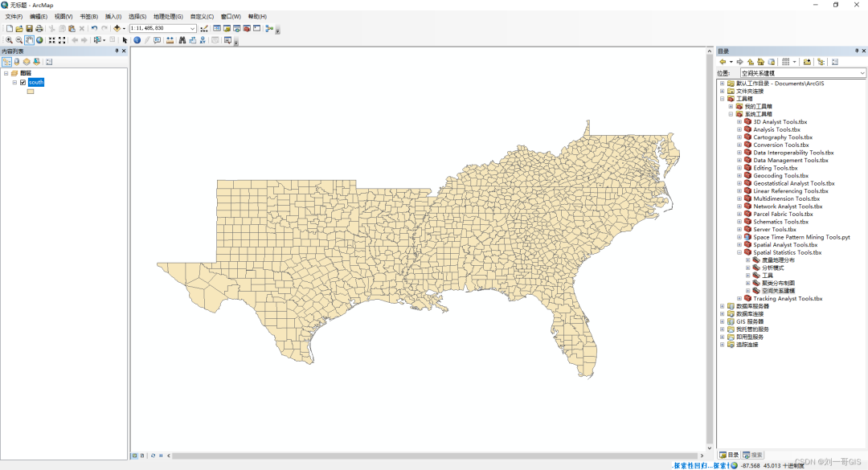The height and width of the screenshot is (470, 868).
Task: Activate the Measure ruler tool
Action: pyautogui.click(x=170, y=40)
